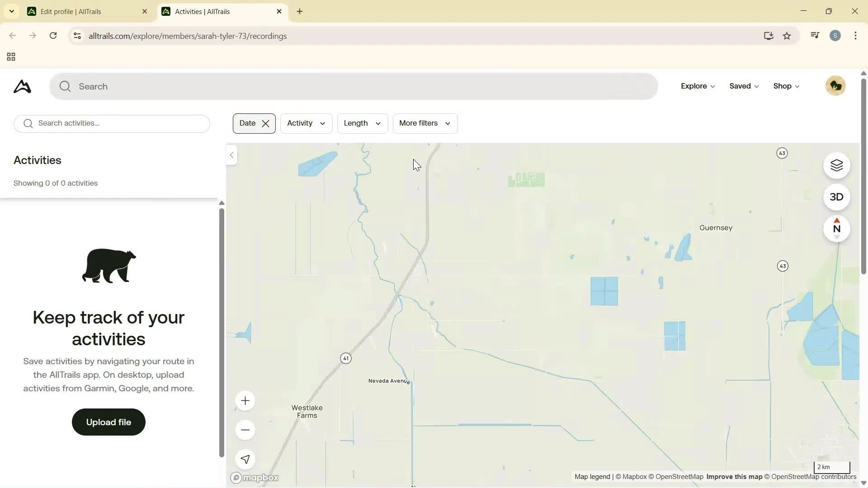Open the profile avatar menu
Image resolution: width=868 pixels, height=488 pixels.
pos(835,85)
